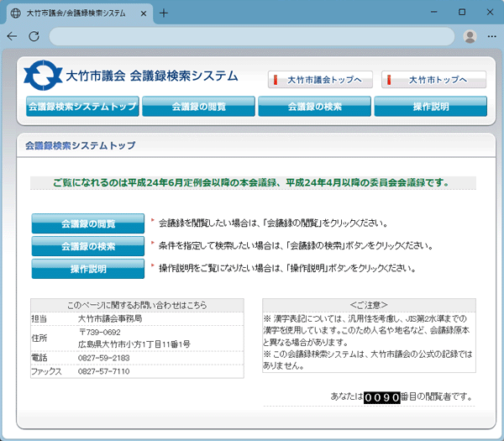Viewport: 504px width, 441px height.
Task: Reload the page with the refresh icon
Action: [x=34, y=36]
